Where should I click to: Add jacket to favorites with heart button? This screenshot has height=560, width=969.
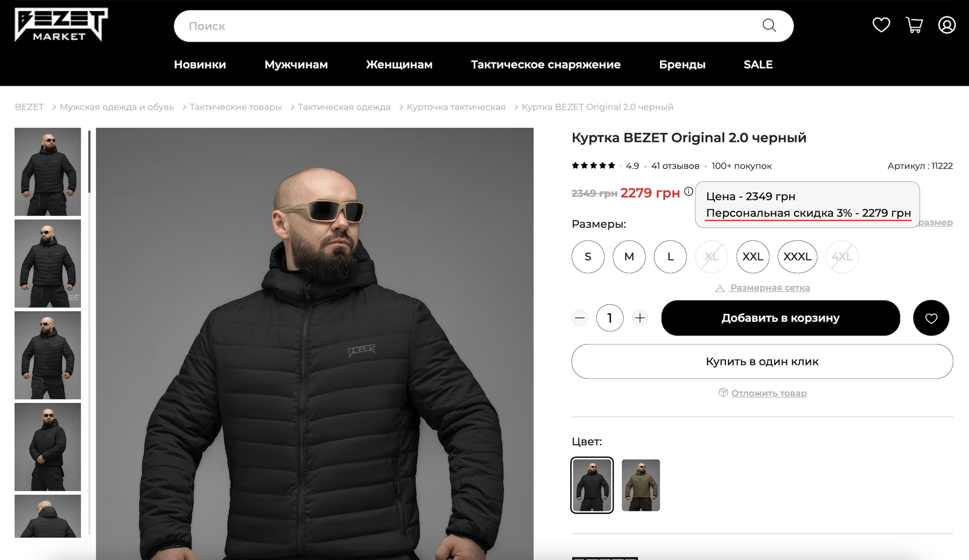pyautogui.click(x=931, y=318)
